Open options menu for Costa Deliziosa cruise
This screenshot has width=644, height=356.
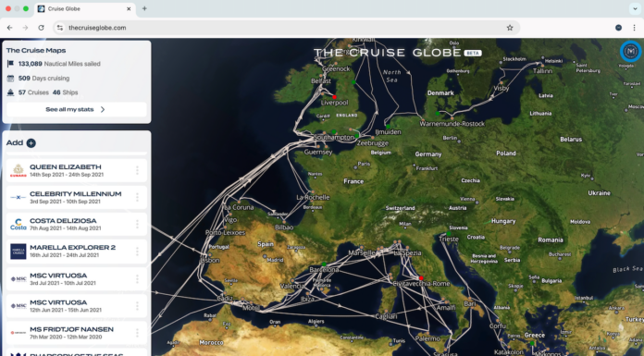point(137,224)
